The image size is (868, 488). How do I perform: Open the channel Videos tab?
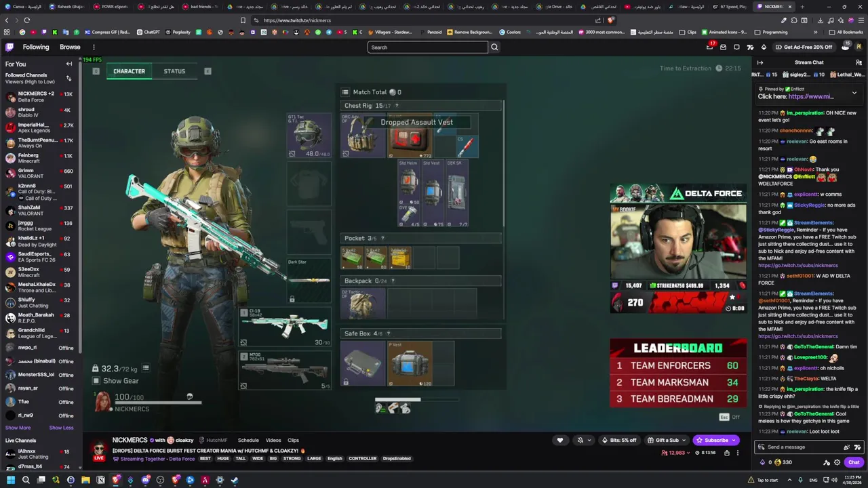pyautogui.click(x=273, y=441)
